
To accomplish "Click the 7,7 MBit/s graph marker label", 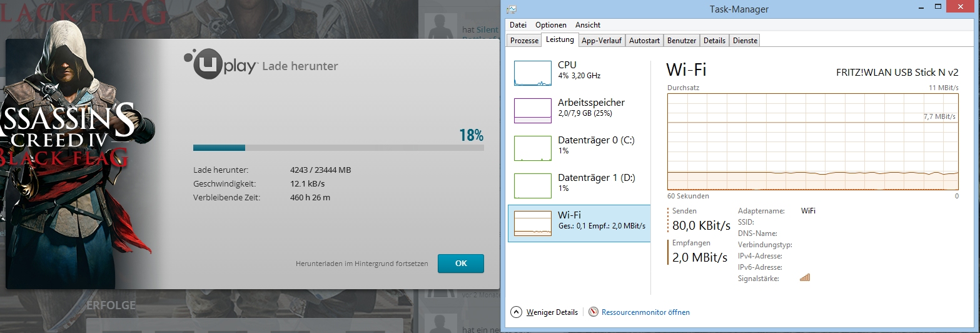I will tap(940, 116).
